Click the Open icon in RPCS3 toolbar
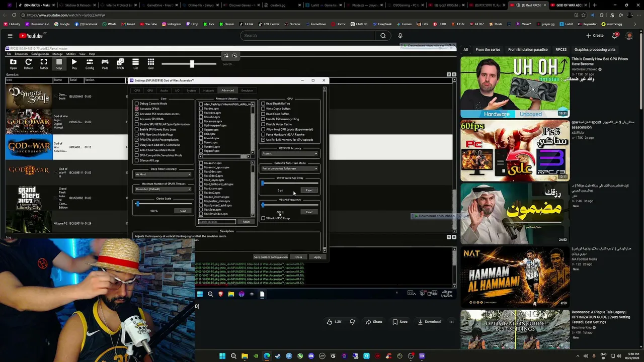The height and width of the screenshot is (362, 644). (13, 64)
